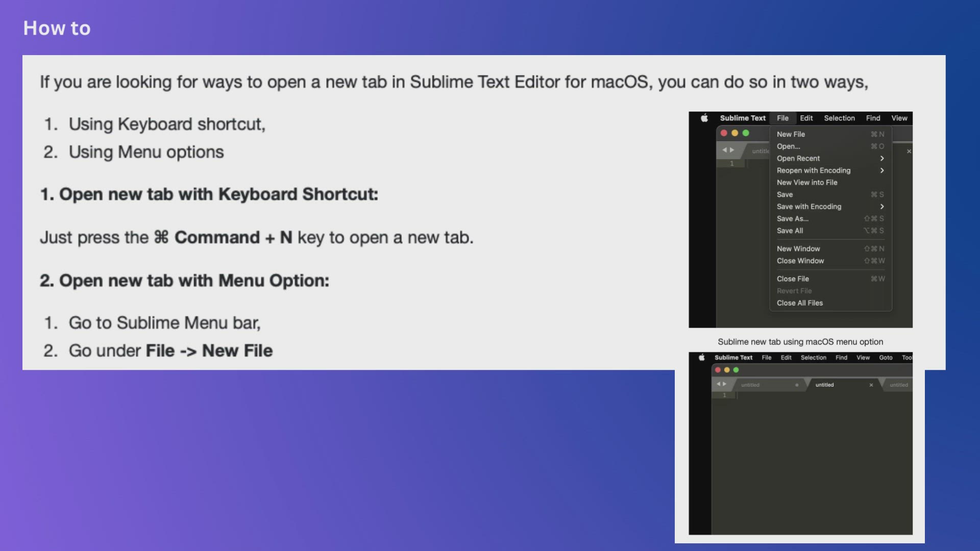
Task: Click caption 'Sublime new tab using macOS menu option'
Action: point(800,342)
